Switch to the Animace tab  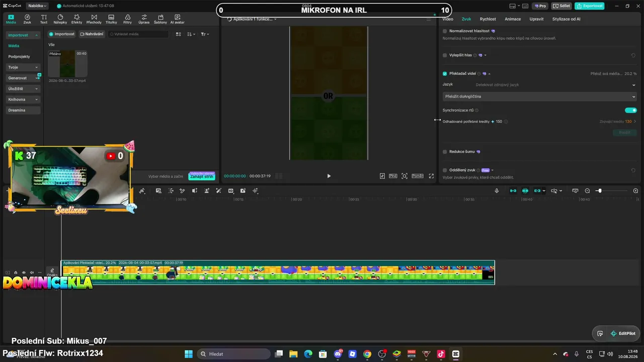coord(513,19)
